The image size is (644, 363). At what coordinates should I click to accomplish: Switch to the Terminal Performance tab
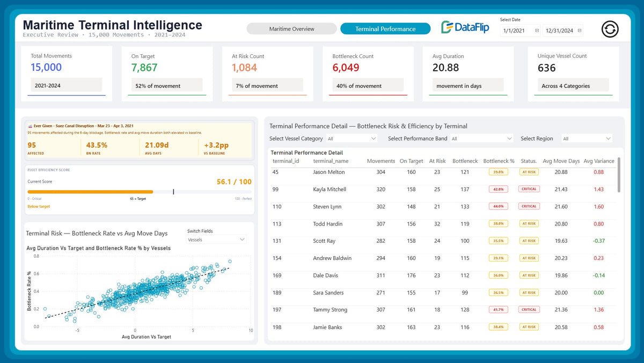click(x=385, y=29)
